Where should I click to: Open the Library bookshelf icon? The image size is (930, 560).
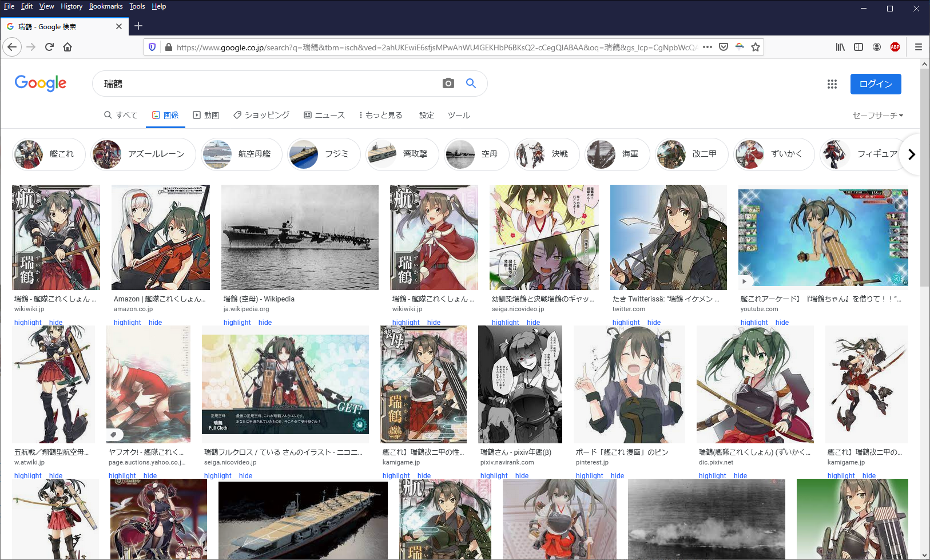840,47
